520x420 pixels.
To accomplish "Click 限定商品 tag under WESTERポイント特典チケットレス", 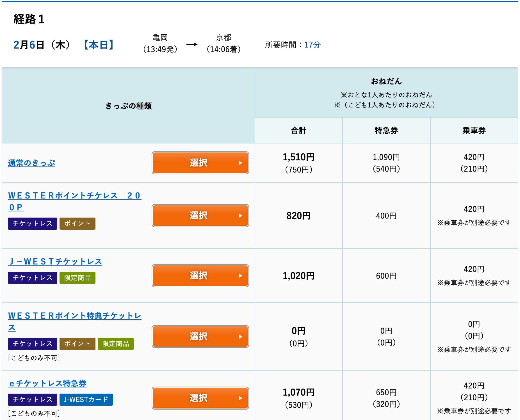I will (116, 344).
